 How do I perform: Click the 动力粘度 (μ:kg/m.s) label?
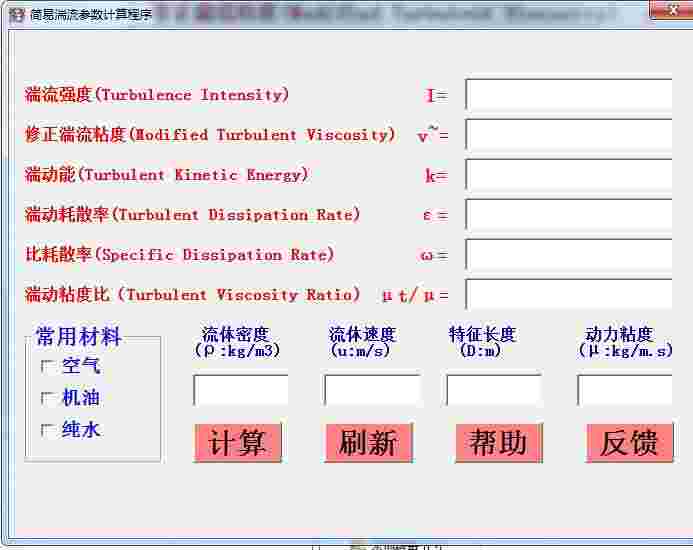coord(625,342)
